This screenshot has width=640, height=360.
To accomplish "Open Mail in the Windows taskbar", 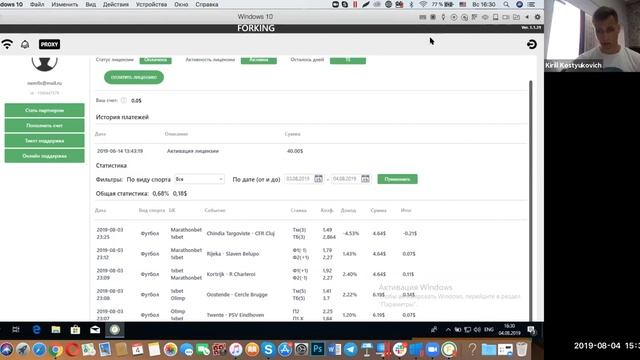I will coord(95,329).
